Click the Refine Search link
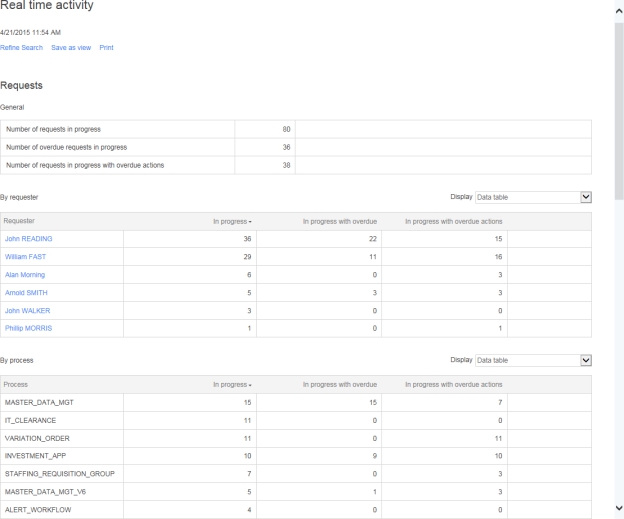Screen dimensions: 624x519 pos(23,48)
